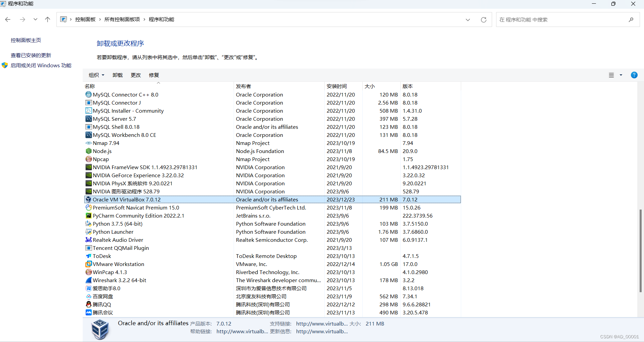644x342 pixels.
Task: Click 所有控制面板项 in the breadcrumb
Action: [x=122, y=20]
